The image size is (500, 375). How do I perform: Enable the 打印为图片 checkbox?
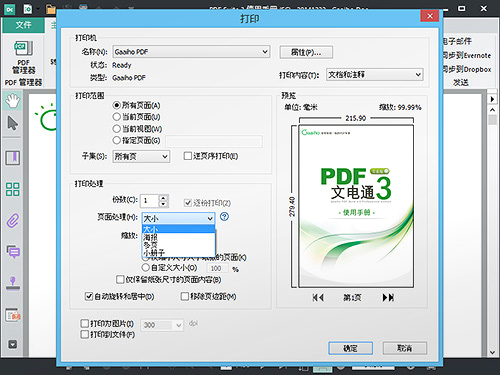click(x=85, y=323)
